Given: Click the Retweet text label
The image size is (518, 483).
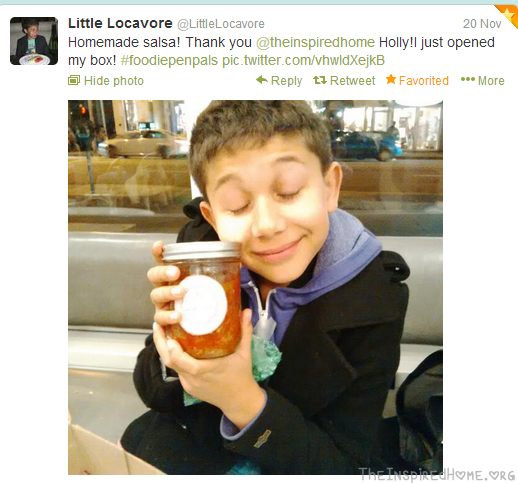Looking at the screenshot, I should (352, 81).
